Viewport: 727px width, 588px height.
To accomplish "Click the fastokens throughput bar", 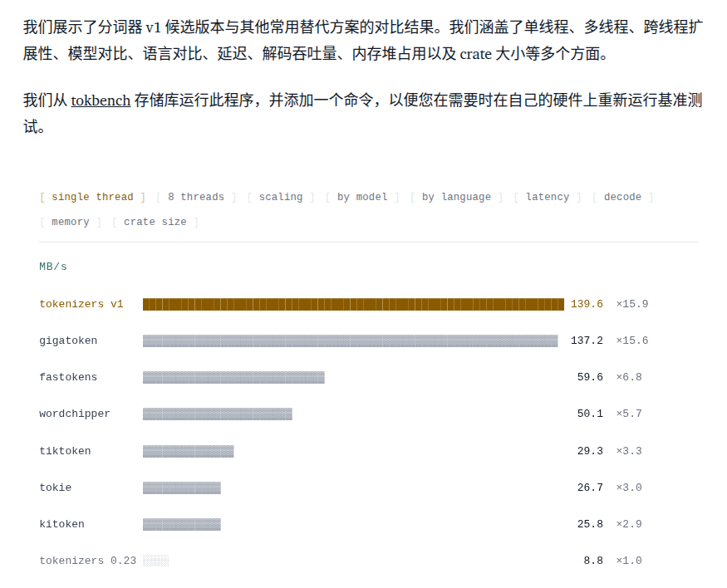I will [x=233, y=378].
